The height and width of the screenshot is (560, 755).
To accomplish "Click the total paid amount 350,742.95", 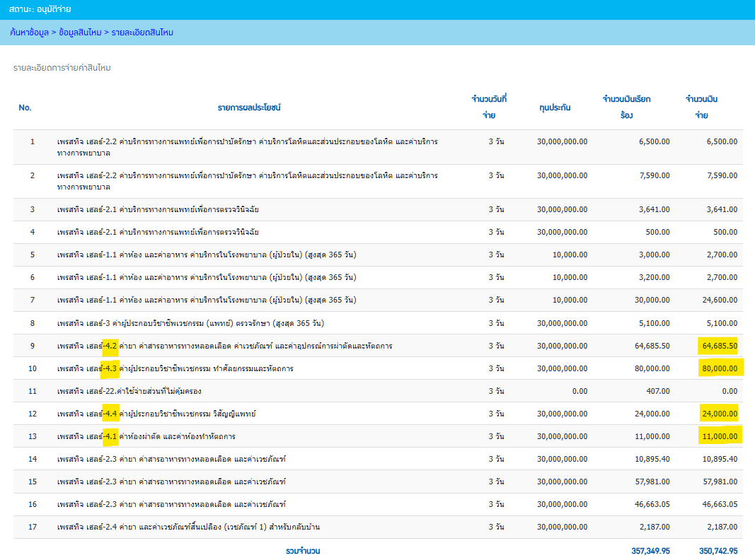I will tap(718, 551).
